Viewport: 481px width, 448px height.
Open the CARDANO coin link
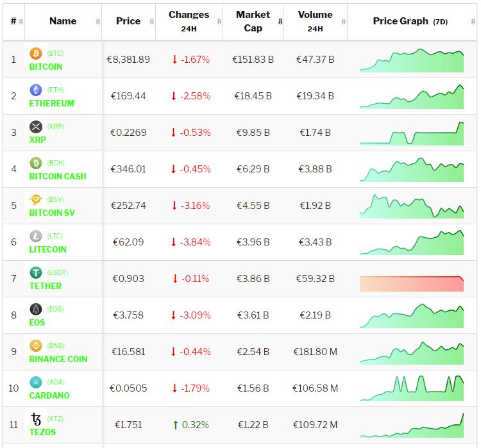49,395
